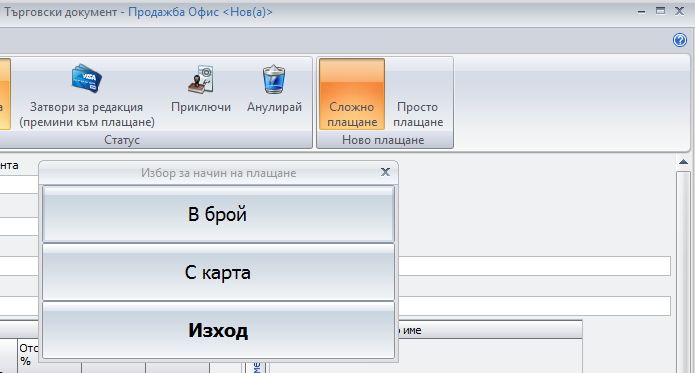Select Просто плащане payment mode

tap(418, 94)
